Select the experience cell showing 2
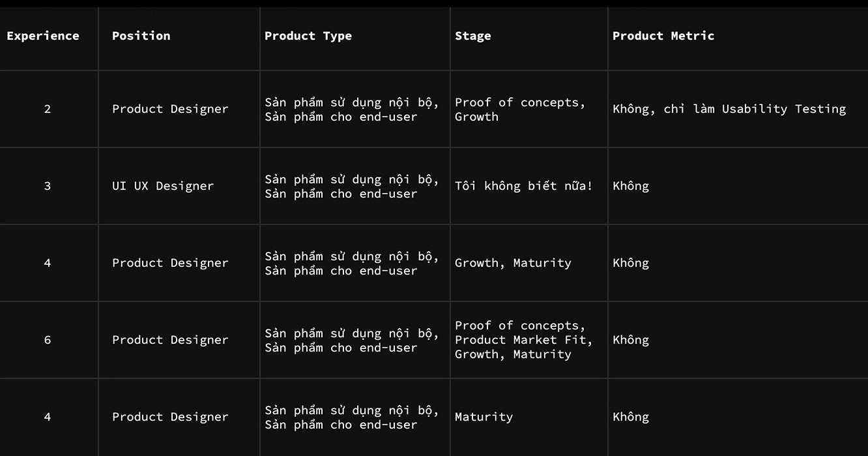This screenshot has width=868, height=456. point(48,109)
